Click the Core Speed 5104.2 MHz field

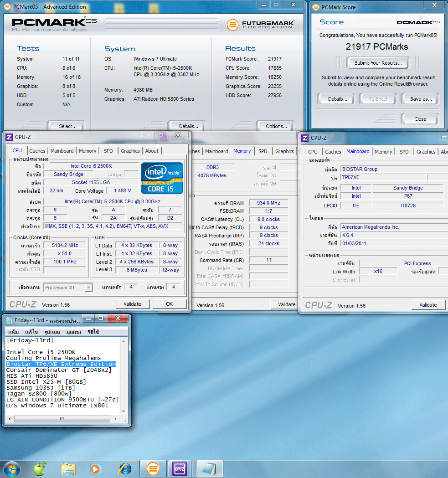tap(65, 245)
